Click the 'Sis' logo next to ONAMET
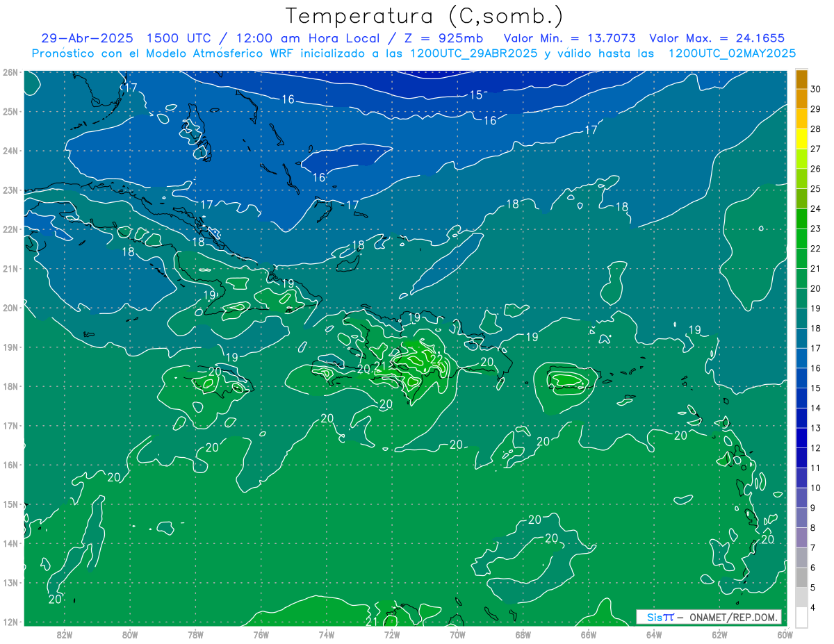Screen dimensions: 834x644 click(x=656, y=617)
